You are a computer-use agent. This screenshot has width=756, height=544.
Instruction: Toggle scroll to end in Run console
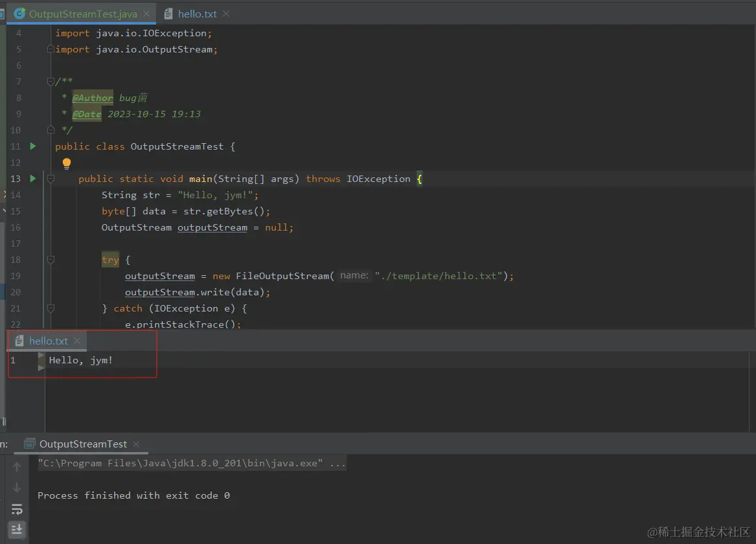tap(17, 529)
